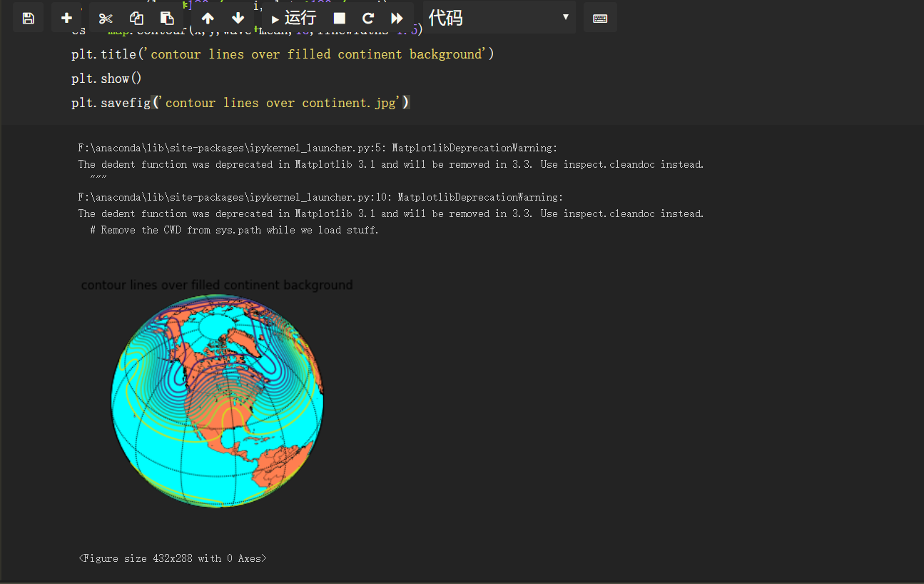
Task: Restart kernel and run all via fast-forward icon
Action: (x=397, y=17)
